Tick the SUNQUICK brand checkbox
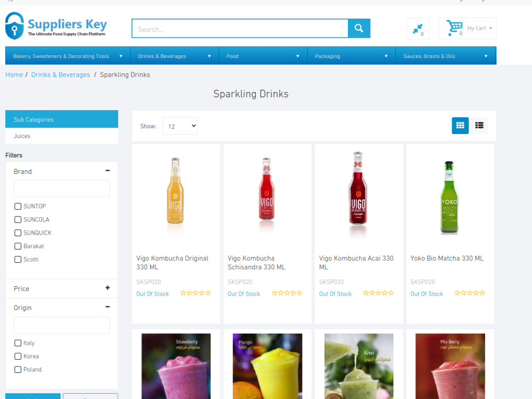The width and height of the screenshot is (532, 399). (x=18, y=233)
